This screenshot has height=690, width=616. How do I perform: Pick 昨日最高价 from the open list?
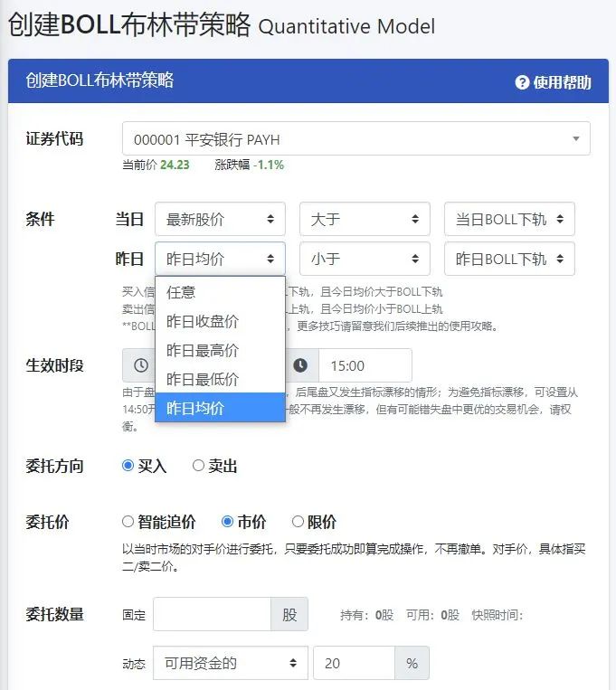pyautogui.click(x=220, y=350)
